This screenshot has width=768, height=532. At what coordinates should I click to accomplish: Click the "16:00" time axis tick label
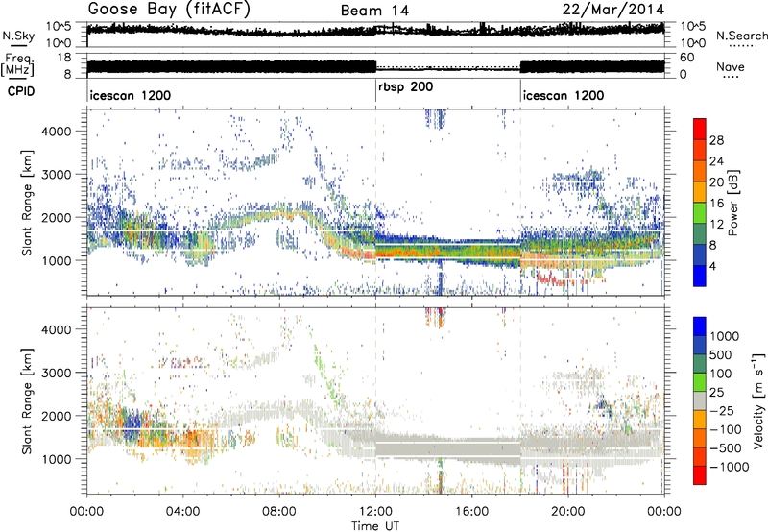[471, 512]
